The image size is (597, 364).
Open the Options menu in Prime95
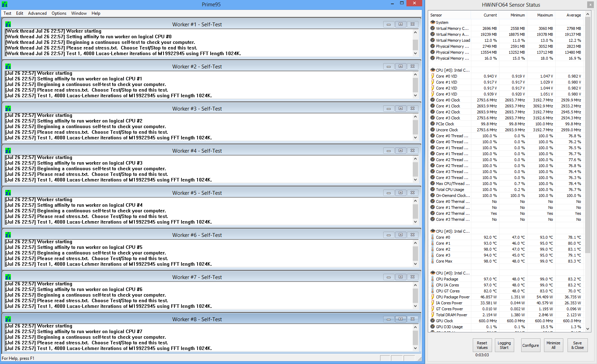(x=59, y=13)
